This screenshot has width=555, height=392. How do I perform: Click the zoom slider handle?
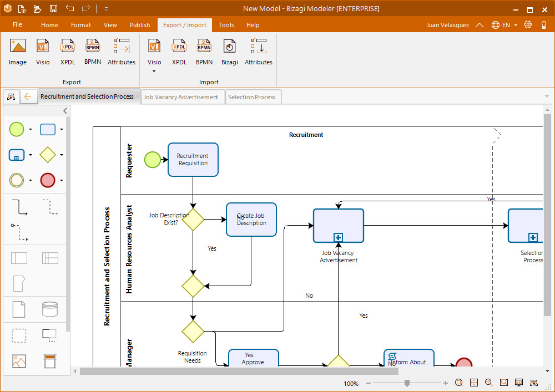(x=407, y=383)
